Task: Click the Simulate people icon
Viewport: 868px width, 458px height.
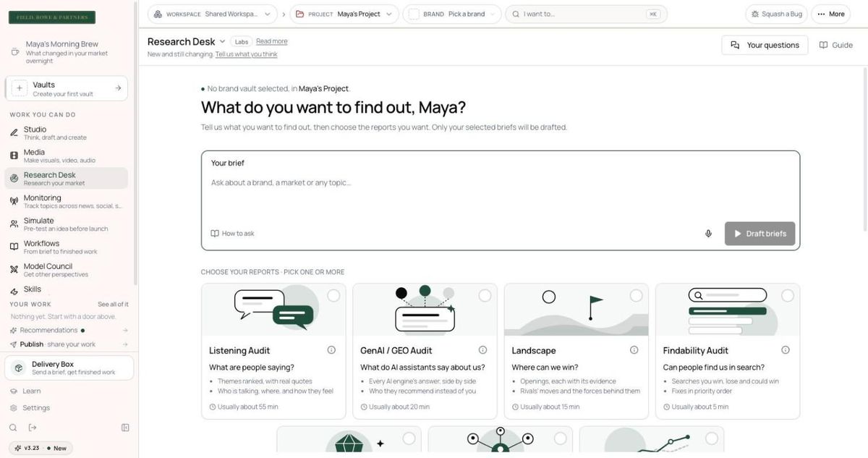Action: point(14,224)
